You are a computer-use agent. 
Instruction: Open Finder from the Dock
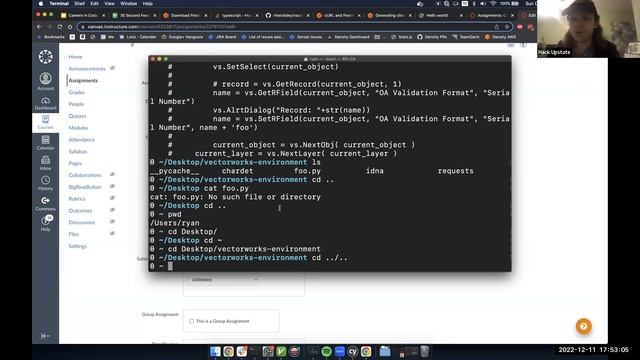point(215,351)
